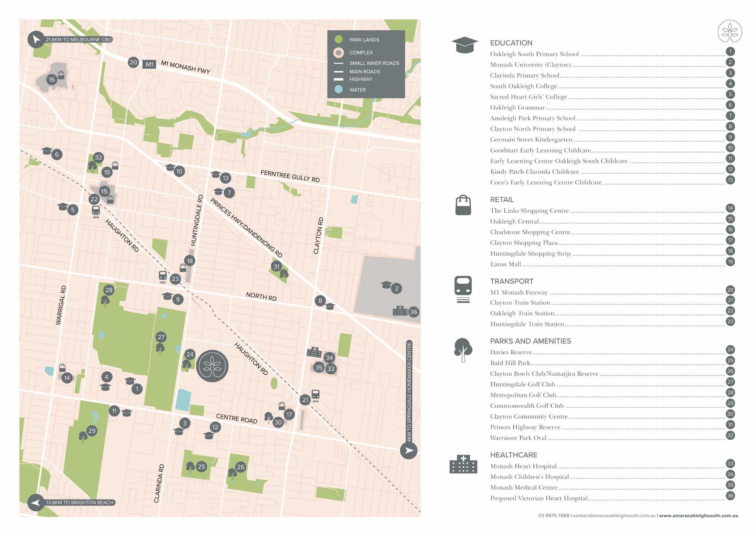Screen dimensions: 756x535
Task: Click map marker 16 Chadstone Shopping Centre
Action: pyautogui.click(x=52, y=79)
